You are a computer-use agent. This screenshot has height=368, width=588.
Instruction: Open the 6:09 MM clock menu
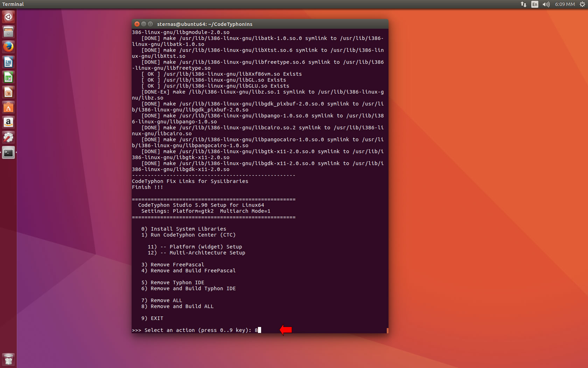[x=565, y=4]
